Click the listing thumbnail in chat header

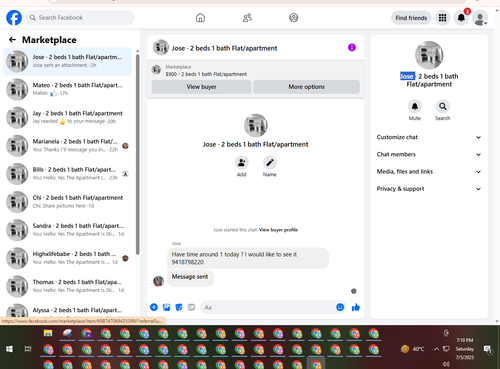coord(161,48)
